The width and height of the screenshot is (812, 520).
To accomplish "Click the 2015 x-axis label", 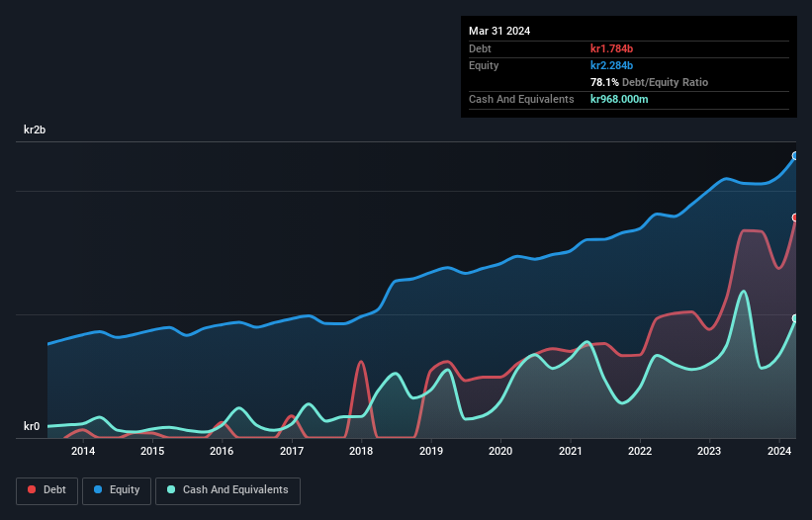I will tap(152, 451).
